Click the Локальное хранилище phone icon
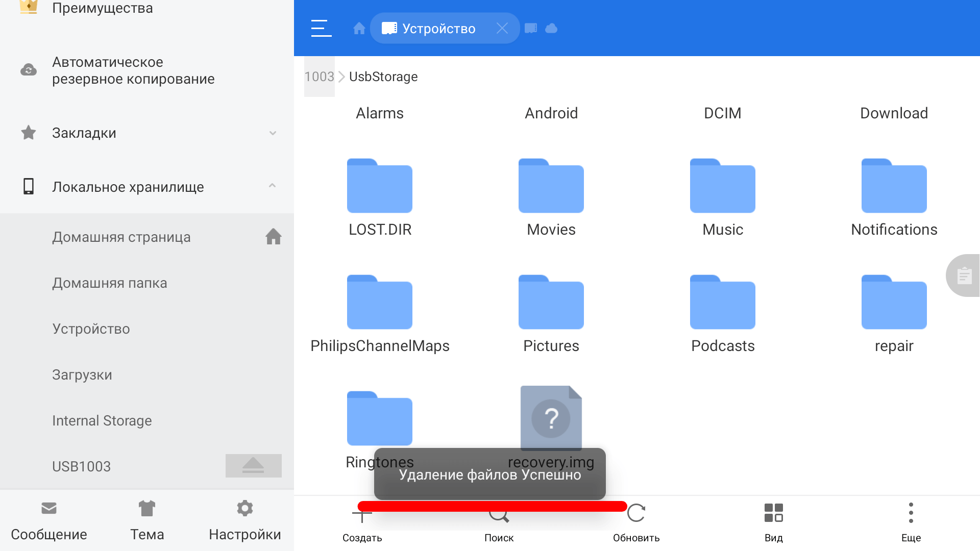 [x=29, y=186]
